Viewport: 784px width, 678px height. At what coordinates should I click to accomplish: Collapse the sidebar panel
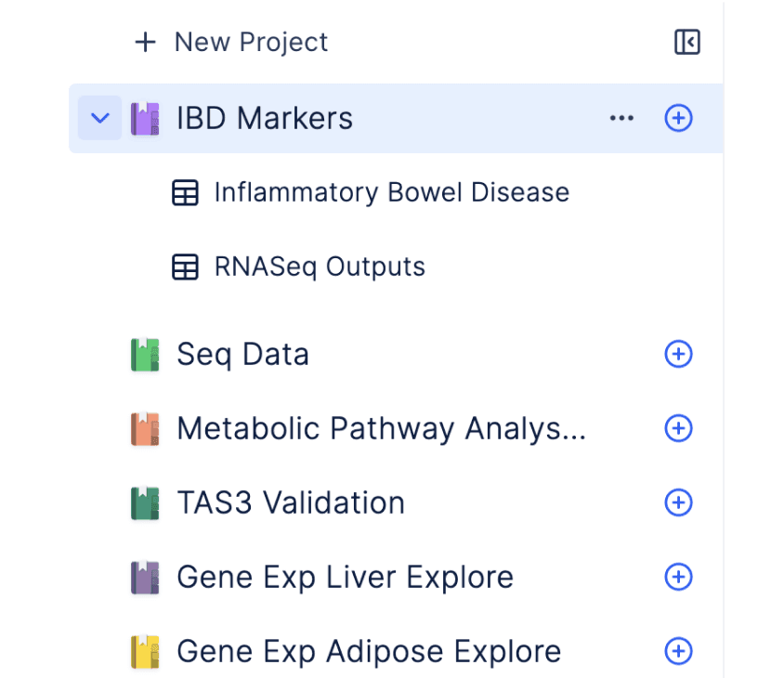[x=686, y=42]
